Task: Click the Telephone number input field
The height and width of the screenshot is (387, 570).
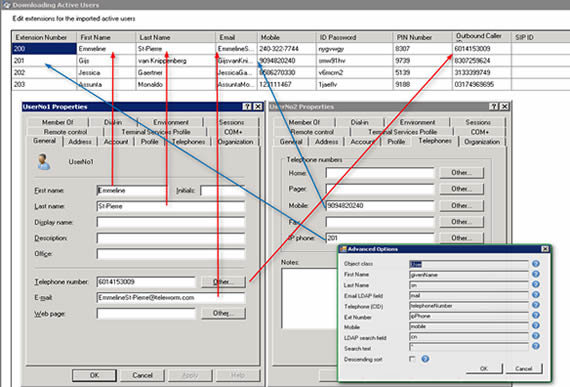Action: click(146, 282)
